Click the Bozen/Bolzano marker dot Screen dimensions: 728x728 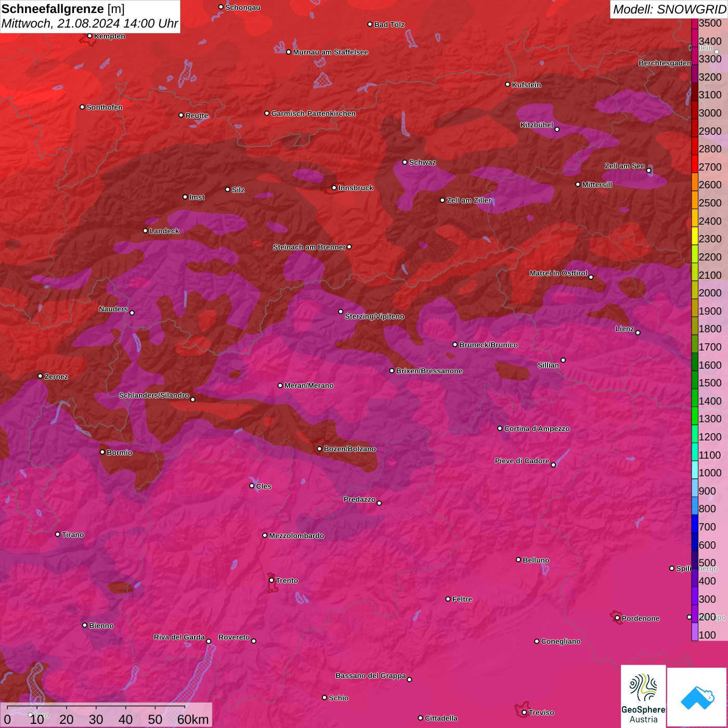320,449
